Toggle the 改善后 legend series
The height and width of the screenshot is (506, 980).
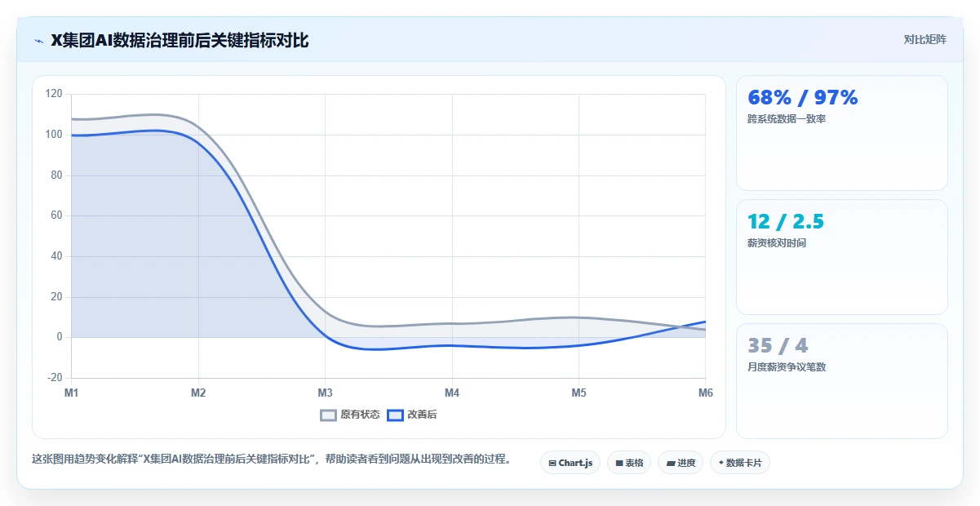coord(412,415)
